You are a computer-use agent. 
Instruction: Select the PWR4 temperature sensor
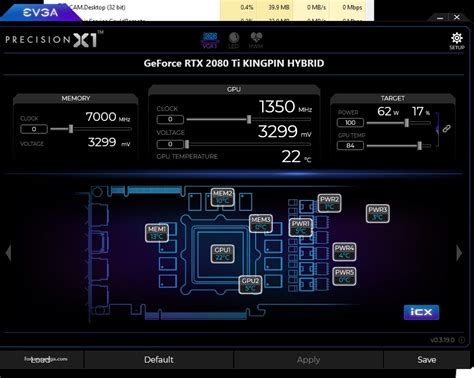[x=344, y=252]
